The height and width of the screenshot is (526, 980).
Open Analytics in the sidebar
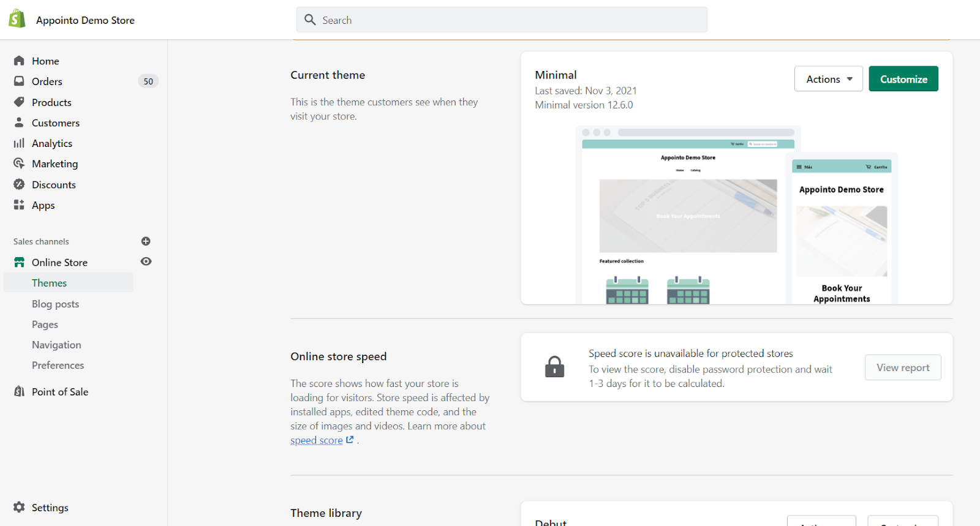(52, 143)
